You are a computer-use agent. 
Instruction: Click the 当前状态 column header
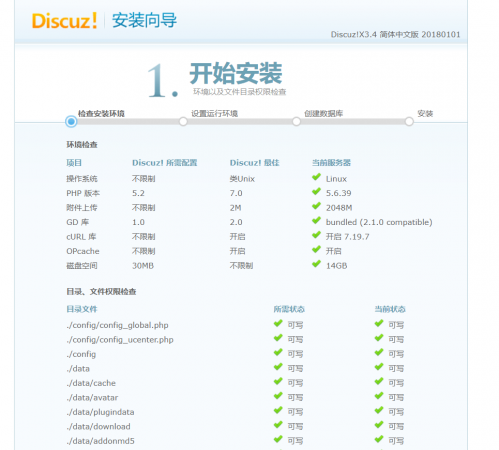390,309
